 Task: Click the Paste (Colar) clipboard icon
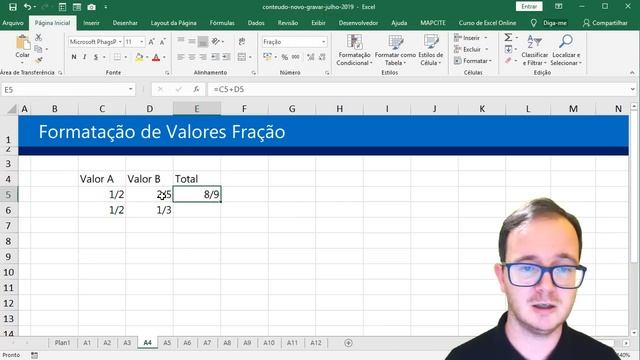coord(22,43)
